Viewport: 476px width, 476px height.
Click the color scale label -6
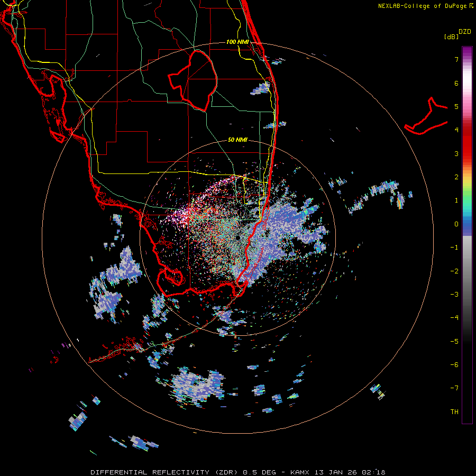tap(454, 365)
